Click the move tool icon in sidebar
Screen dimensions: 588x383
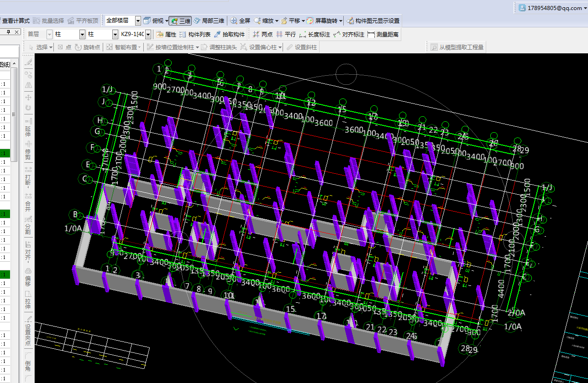coord(28,97)
